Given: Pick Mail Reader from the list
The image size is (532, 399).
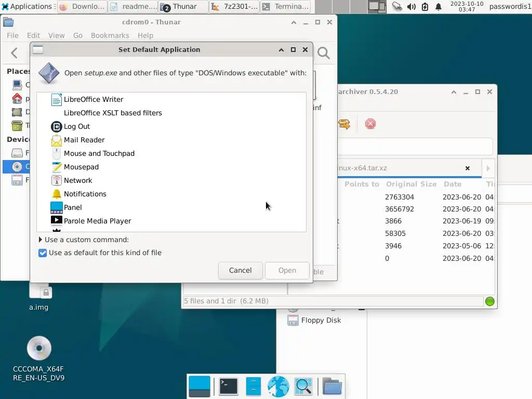Looking at the screenshot, I should tap(171, 140).
